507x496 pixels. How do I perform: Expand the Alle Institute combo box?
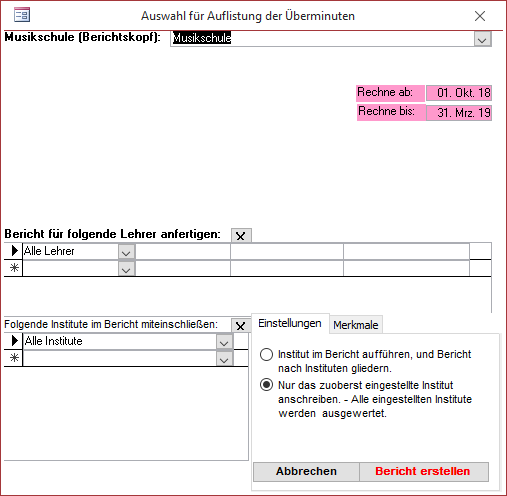click(224, 342)
